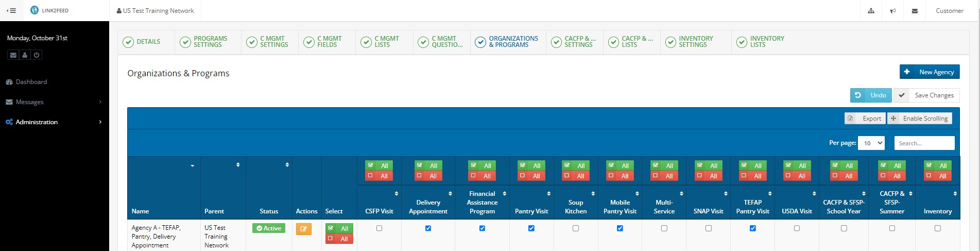The width and height of the screenshot is (980, 251).
Task: Enable the Inventory checkbox for Agency A
Action: coord(937,228)
